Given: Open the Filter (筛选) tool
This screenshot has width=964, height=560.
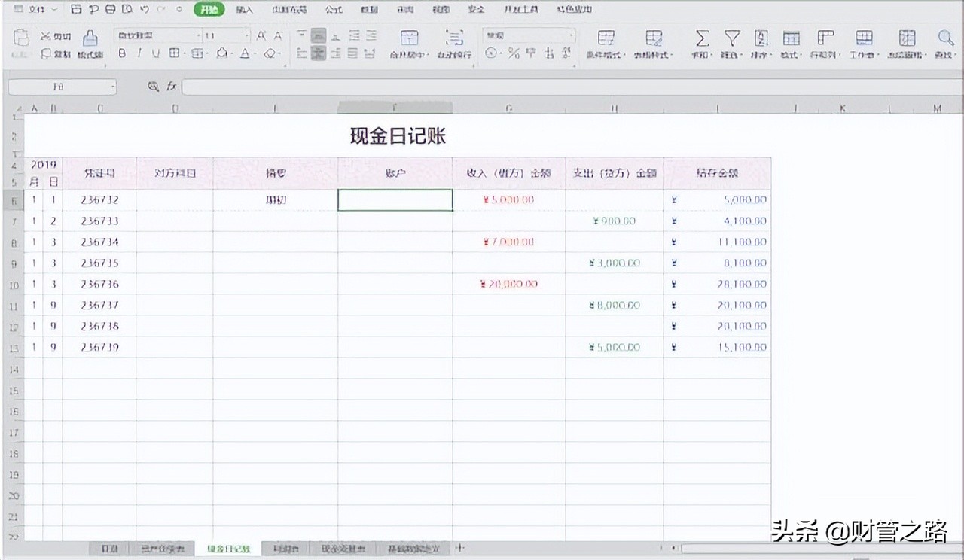Looking at the screenshot, I should (x=731, y=37).
